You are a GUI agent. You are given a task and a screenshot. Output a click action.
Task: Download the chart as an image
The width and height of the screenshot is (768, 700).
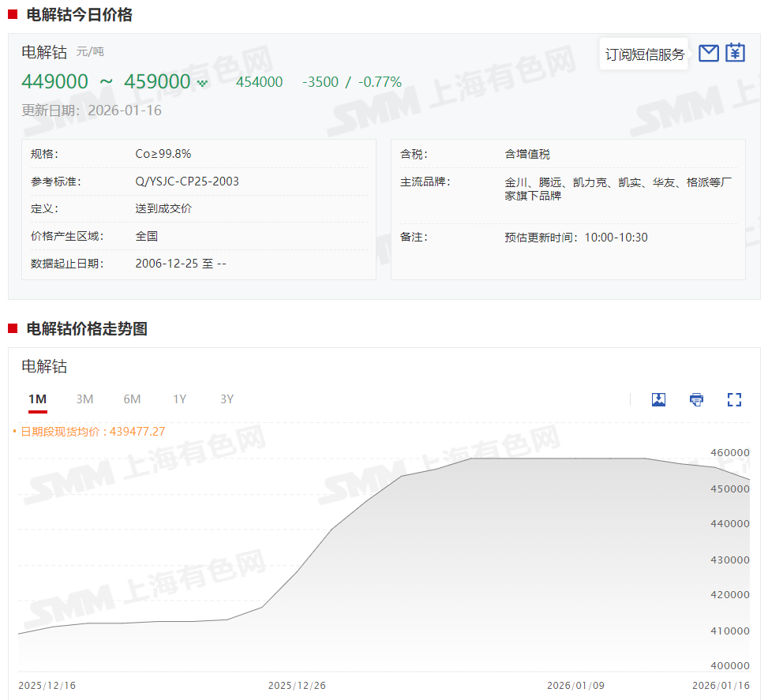[658, 399]
